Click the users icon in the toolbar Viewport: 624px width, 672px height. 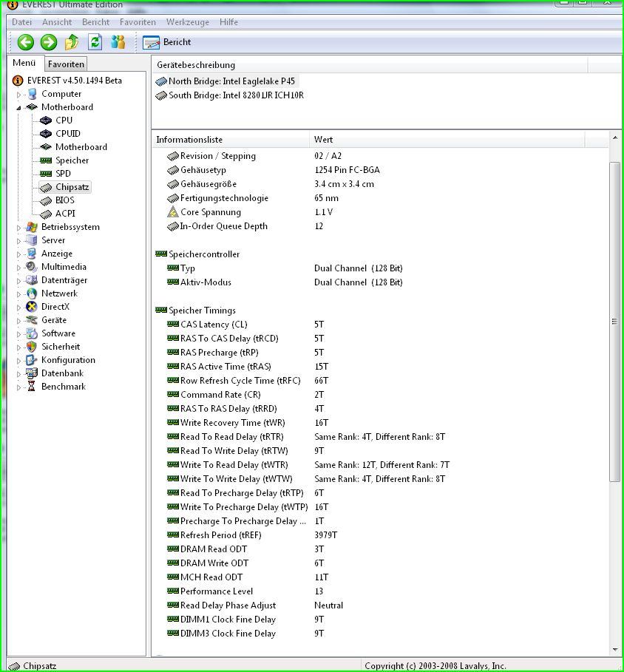tap(118, 42)
